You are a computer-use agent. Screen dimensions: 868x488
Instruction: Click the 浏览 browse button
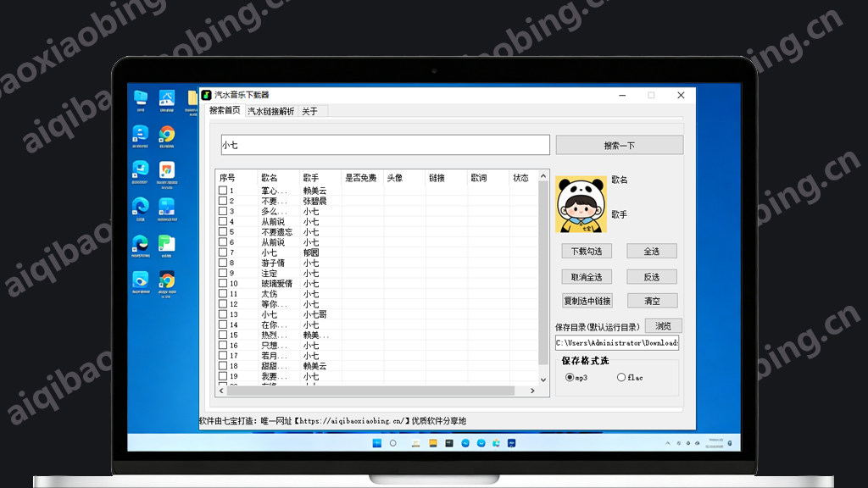point(663,326)
